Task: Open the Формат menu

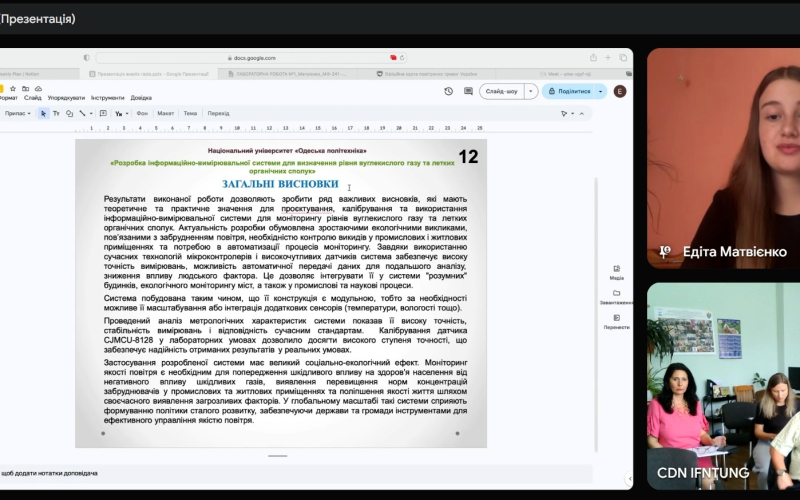Action: [x=8, y=97]
